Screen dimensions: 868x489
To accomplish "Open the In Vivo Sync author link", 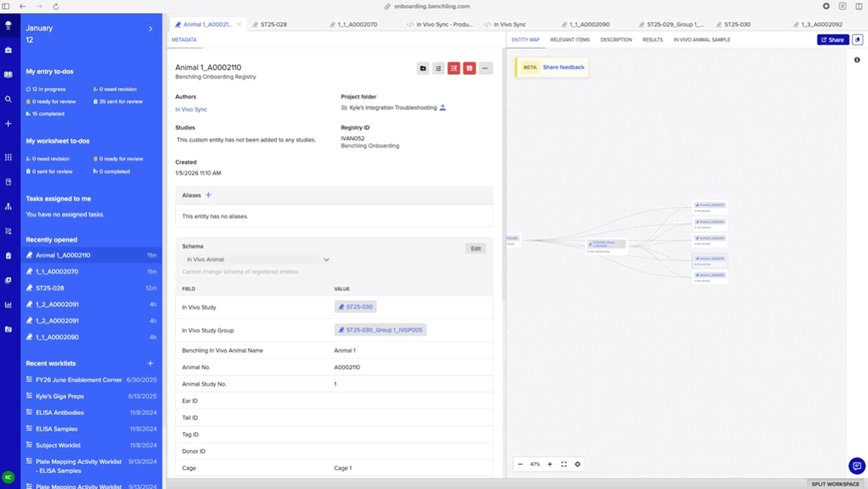I will coord(191,110).
